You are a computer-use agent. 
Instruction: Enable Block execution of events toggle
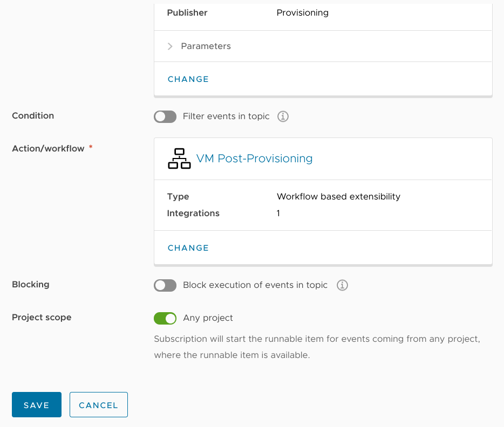165,285
